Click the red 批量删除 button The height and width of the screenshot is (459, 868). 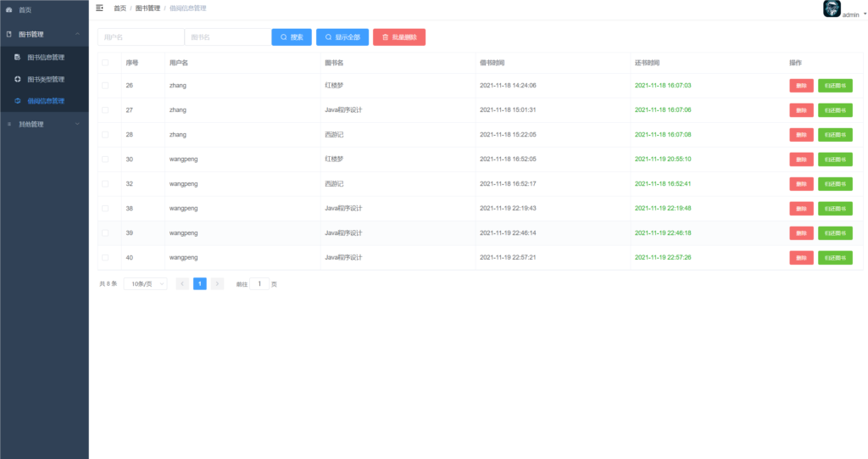click(399, 37)
